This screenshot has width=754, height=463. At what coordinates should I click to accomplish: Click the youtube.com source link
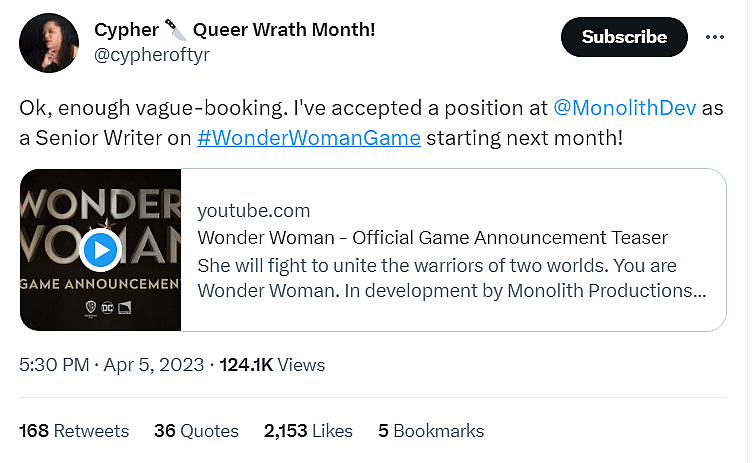pyautogui.click(x=254, y=211)
